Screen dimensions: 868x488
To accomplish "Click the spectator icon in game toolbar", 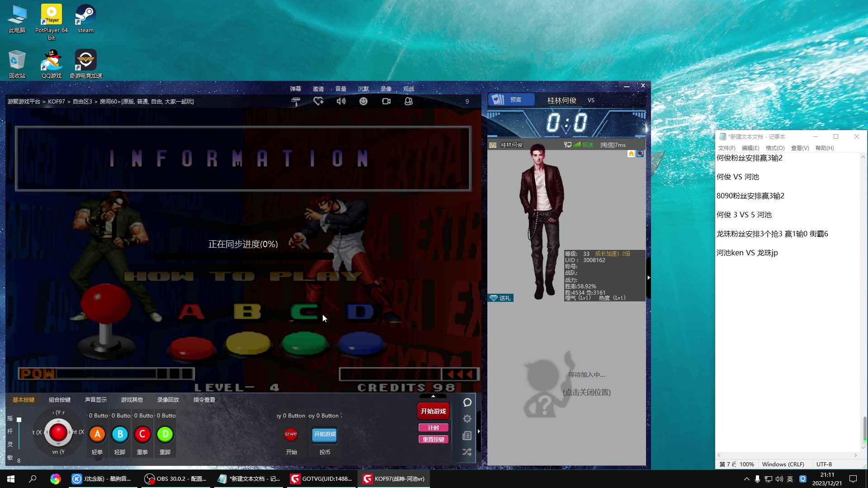I will [409, 101].
